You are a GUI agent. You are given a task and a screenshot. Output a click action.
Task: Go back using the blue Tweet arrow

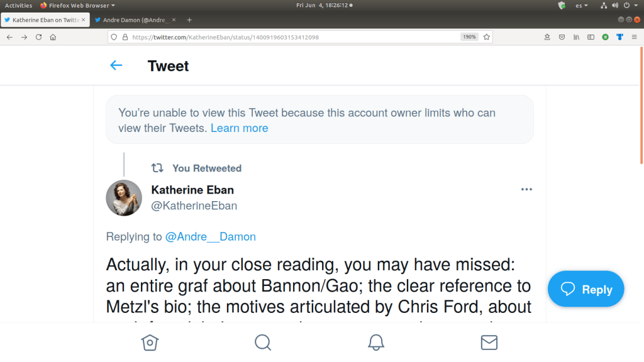click(x=116, y=65)
